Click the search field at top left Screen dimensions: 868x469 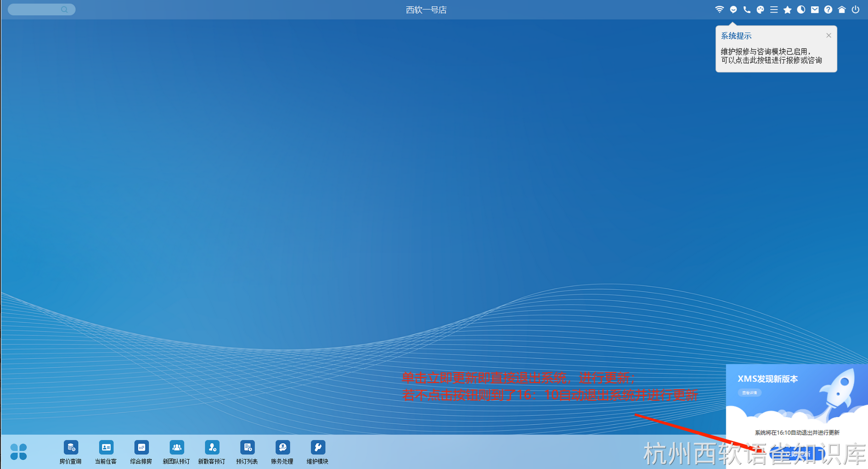(x=41, y=9)
